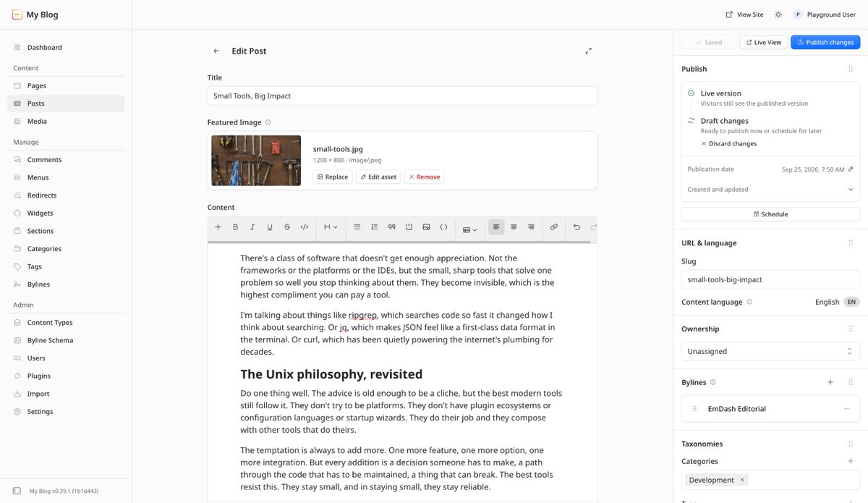The width and height of the screenshot is (868, 503).
Task: Toggle strikethrough formatting
Action: point(287,227)
